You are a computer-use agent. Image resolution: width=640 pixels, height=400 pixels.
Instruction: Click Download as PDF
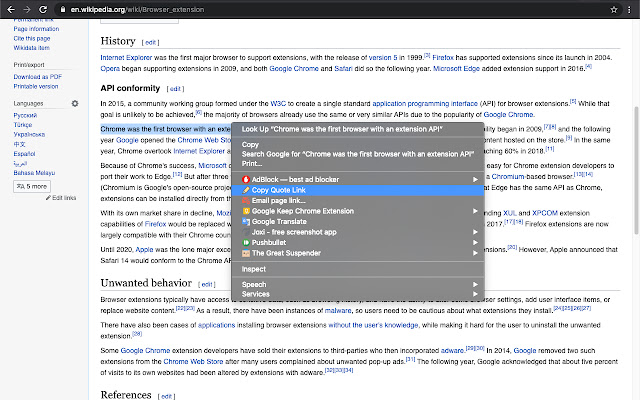[38, 77]
